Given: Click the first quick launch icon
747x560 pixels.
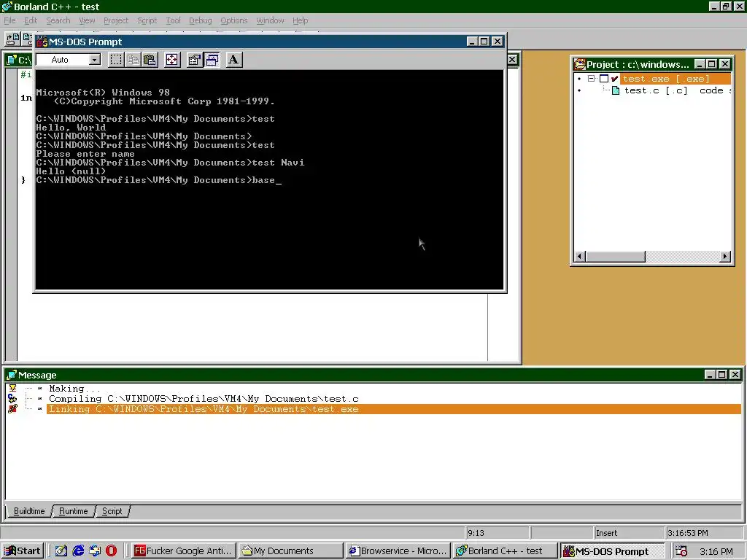Looking at the screenshot, I should tap(61, 551).
